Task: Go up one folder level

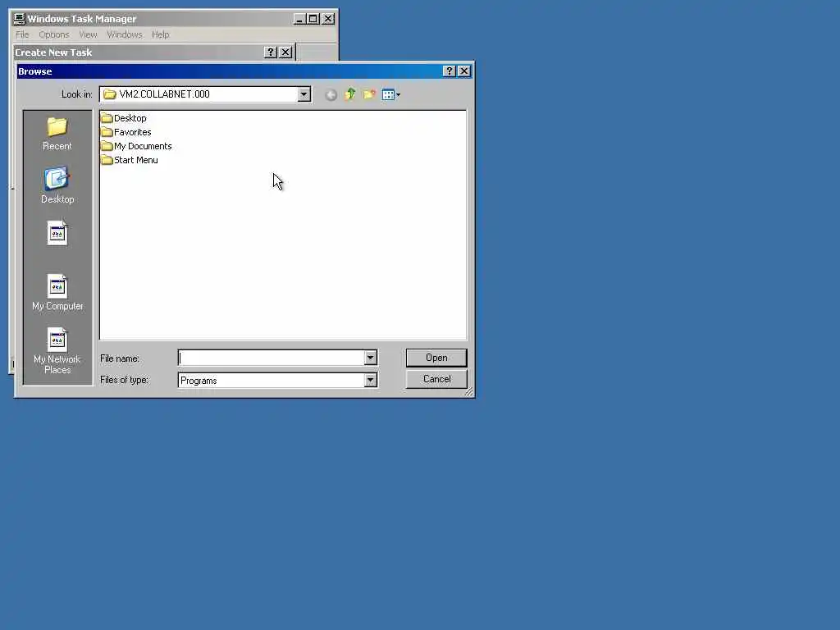Action: [x=349, y=95]
